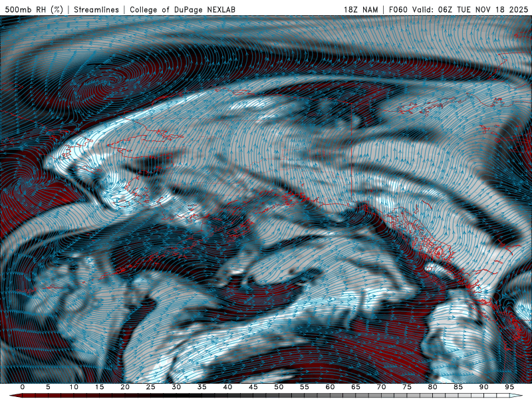Screen dimensions: 532x399
Task: Click the '15' value on the RH scale
Action: (99, 387)
